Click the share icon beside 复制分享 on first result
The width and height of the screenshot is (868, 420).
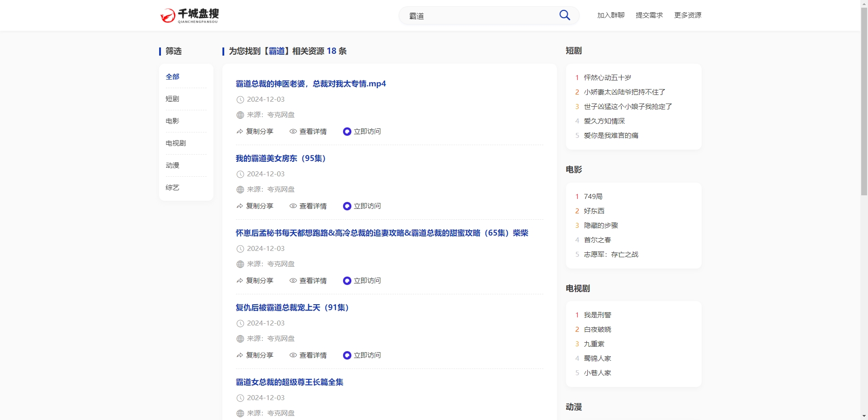click(x=239, y=132)
